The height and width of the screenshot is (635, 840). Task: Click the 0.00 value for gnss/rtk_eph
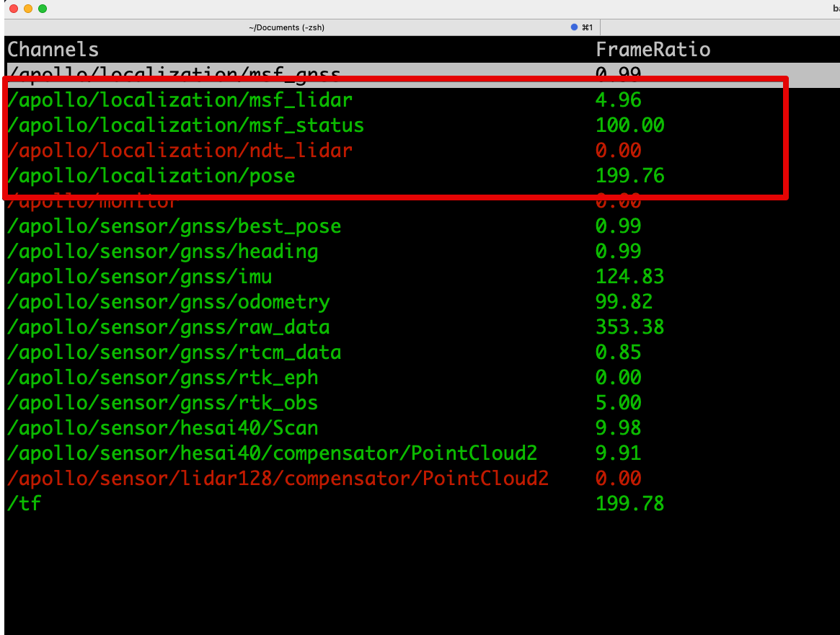[618, 378]
